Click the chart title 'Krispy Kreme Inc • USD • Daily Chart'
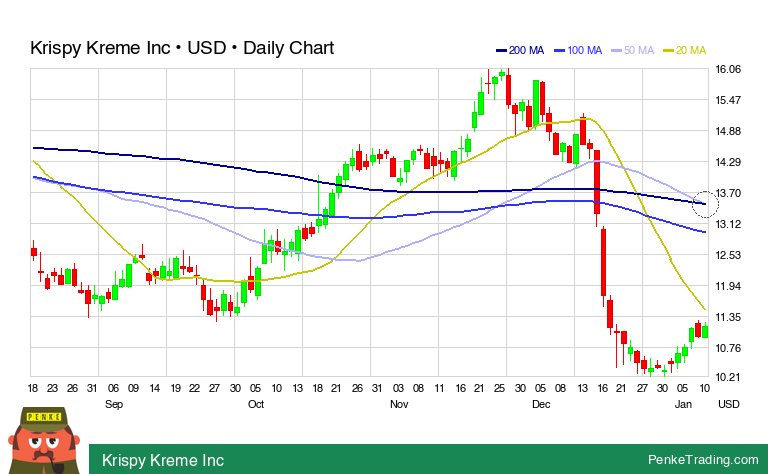This screenshot has width=768, height=474. [182, 48]
